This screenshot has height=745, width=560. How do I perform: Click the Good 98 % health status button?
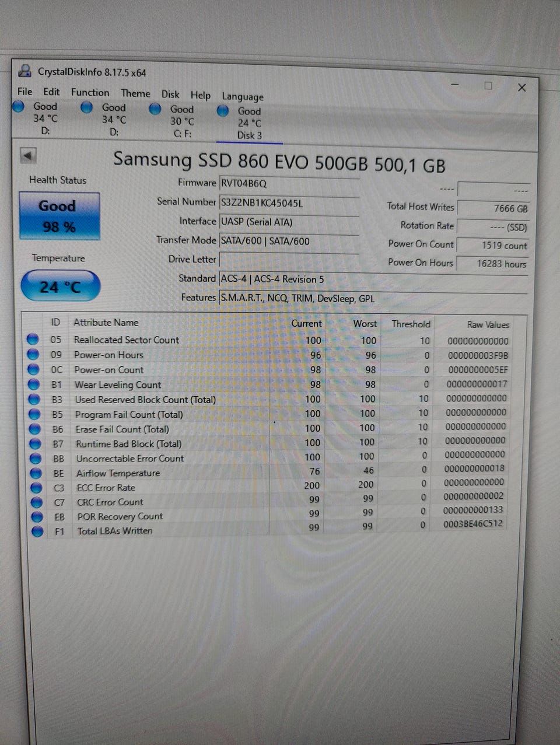coord(60,216)
